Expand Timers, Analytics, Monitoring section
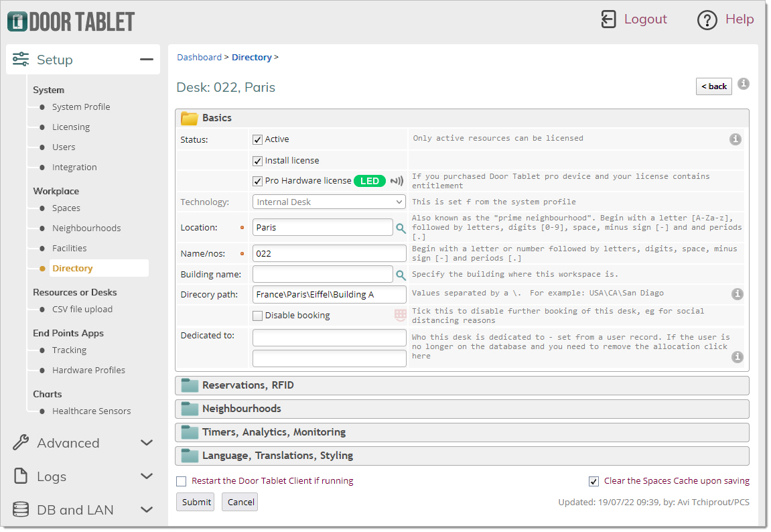This screenshot has height=532, width=771. pos(273,432)
